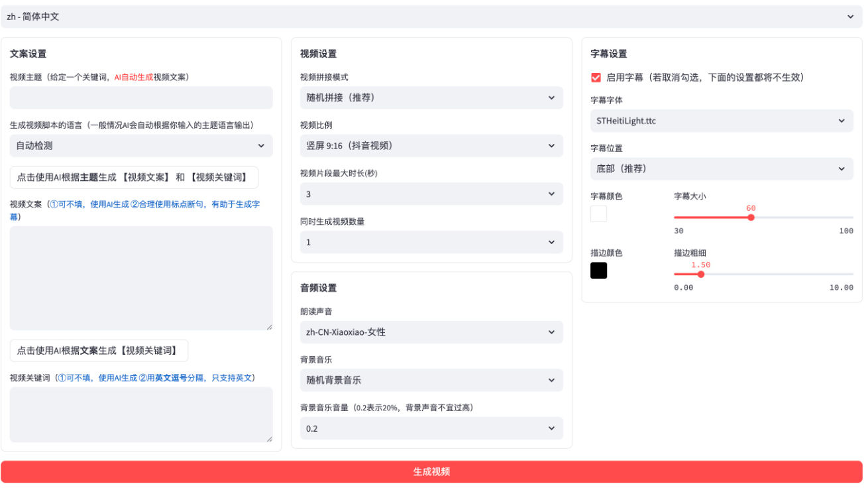
Task: Open the 字幕位置 底部 dropdown
Action: 722,168
